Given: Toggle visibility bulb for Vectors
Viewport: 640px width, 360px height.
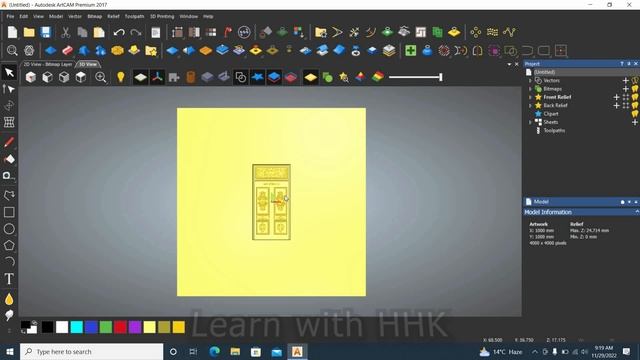Looking at the screenshot, I should (636, 80).
